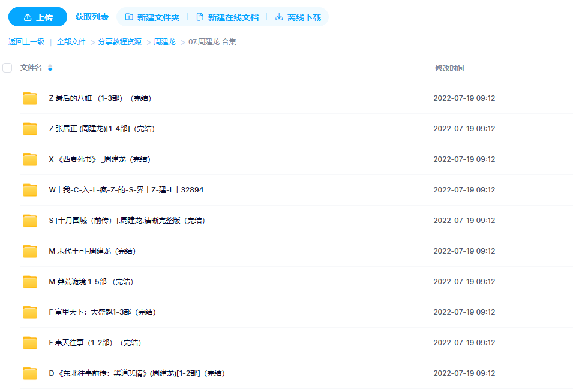Viewport: 573px width, 392px height.
Task: Select the M 莽荒诡境 1-5部 folder icon
Action: [x=30, y=282]
